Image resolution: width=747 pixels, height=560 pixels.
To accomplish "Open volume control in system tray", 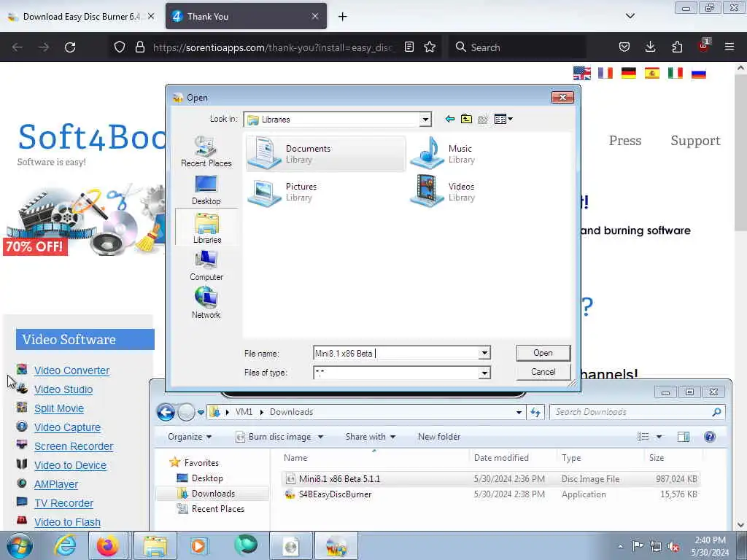I will point(673,546).
